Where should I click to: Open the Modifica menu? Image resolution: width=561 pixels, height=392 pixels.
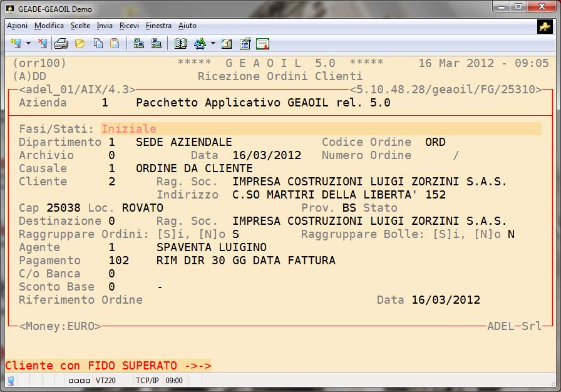tap(49, 26)
